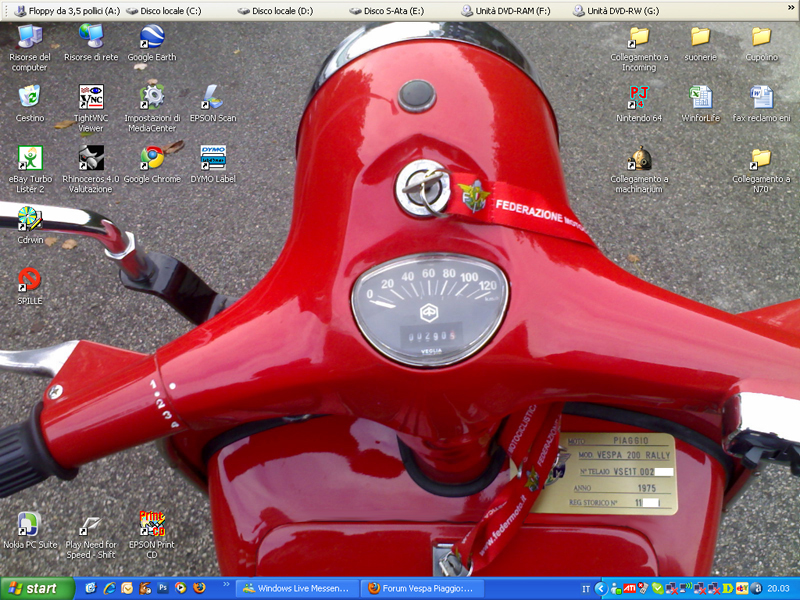Switch to Windows Live Messenger taskbar button
800x600 pixels.
click(x=296, y=589)
